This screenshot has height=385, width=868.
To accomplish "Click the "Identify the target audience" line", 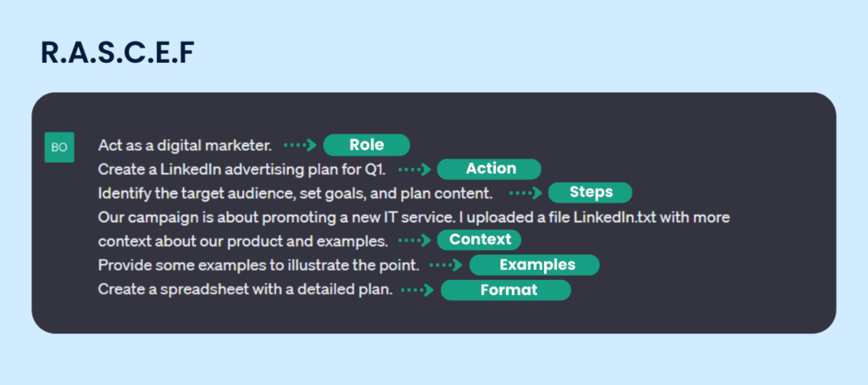I will pos(295,192).
